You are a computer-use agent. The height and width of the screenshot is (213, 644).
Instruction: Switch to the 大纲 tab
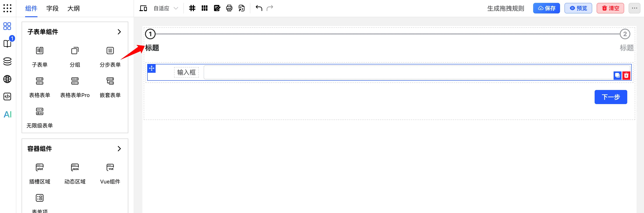point(73,8)
